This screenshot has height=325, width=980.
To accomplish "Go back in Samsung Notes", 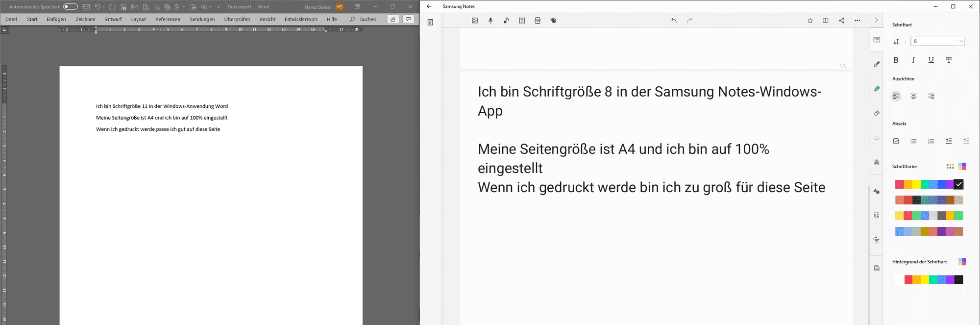I will click(429, 6).
